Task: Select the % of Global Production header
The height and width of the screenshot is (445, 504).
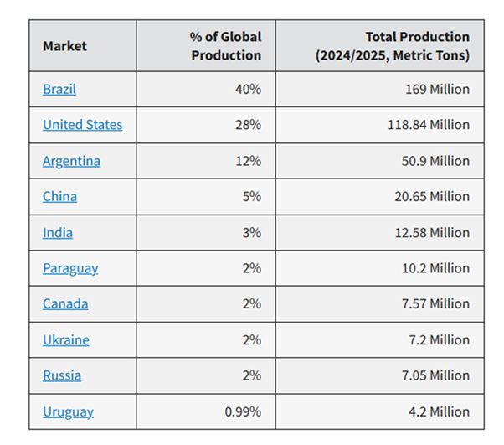Action: pos(226,45)
